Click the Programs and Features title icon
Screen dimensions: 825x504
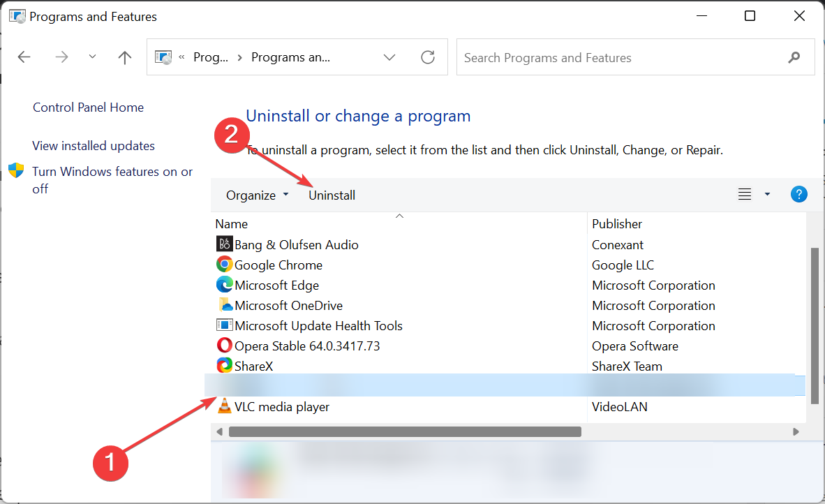[17, 16]
